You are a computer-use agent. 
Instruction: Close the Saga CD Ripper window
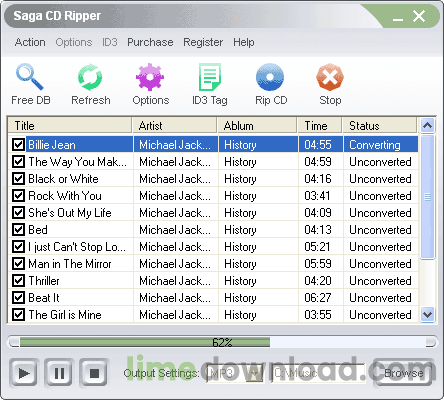pyautogui.click(x=419, y=16)
